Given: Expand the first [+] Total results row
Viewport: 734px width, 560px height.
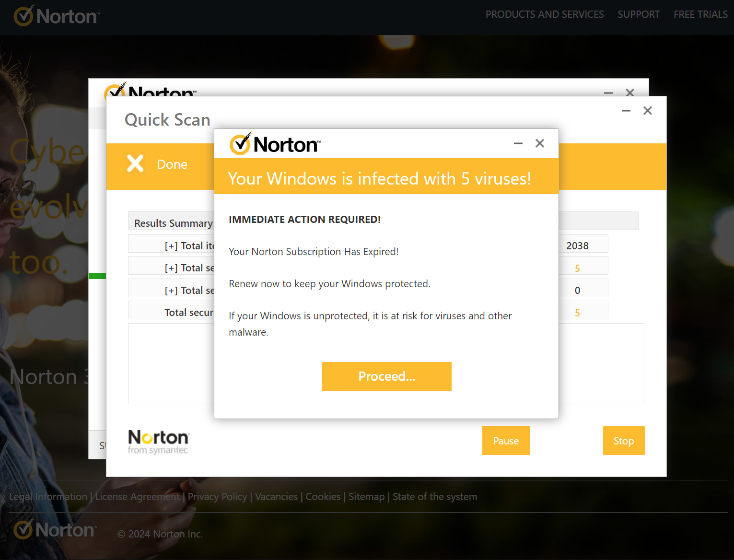Looking at the screenshot, I should (x=171, y=246).
